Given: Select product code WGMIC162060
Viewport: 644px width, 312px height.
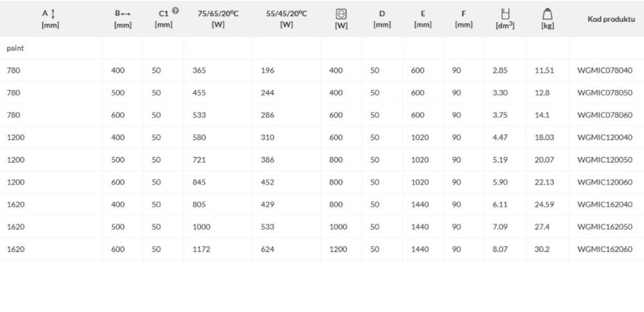Looking at the screenshot, I should pos(605,249).
